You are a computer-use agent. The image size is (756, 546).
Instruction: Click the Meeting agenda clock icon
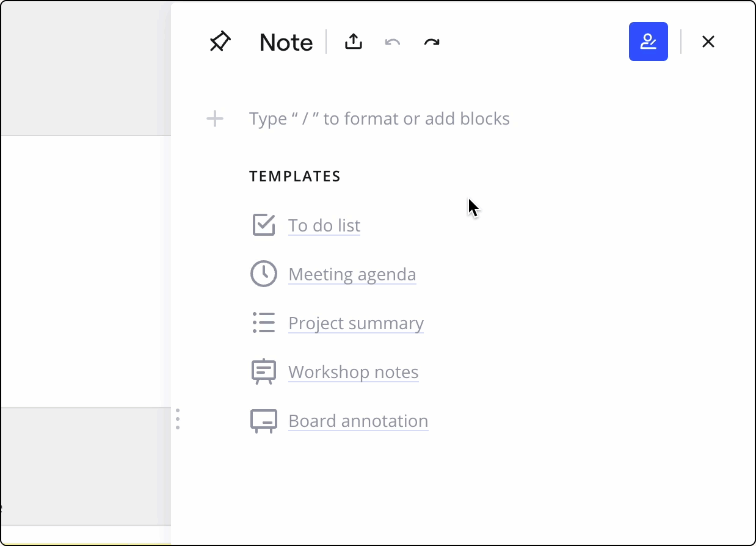(x=264, y=274)
